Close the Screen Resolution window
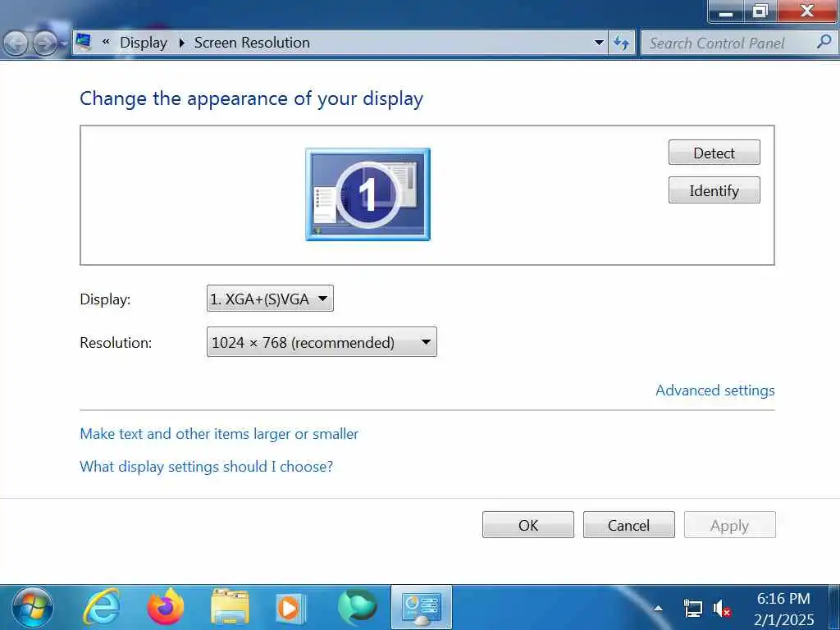This screenshot has width=840, height=630. (807, 11)
